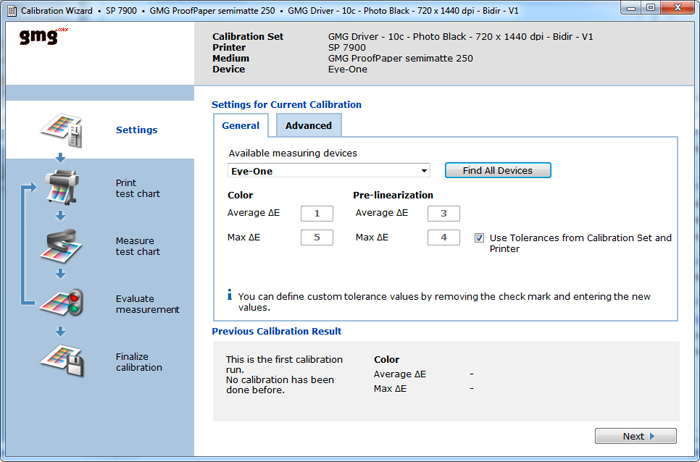Click the blue info icon
Screen dimensions: 700x462
click(x=229, y=295)
